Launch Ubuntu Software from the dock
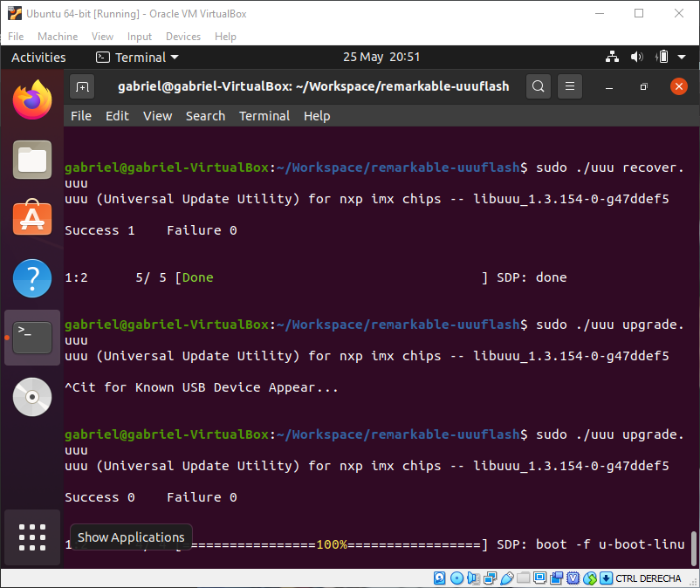This screenshot has height=588, width=700. click(x=32, y=218)
